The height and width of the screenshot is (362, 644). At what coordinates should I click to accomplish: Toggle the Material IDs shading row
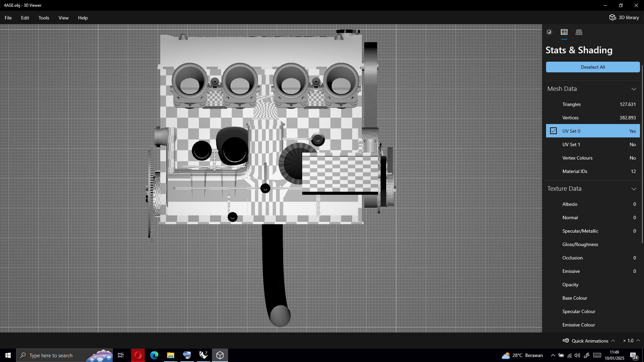pyautogui.click(x=593, y=171)
